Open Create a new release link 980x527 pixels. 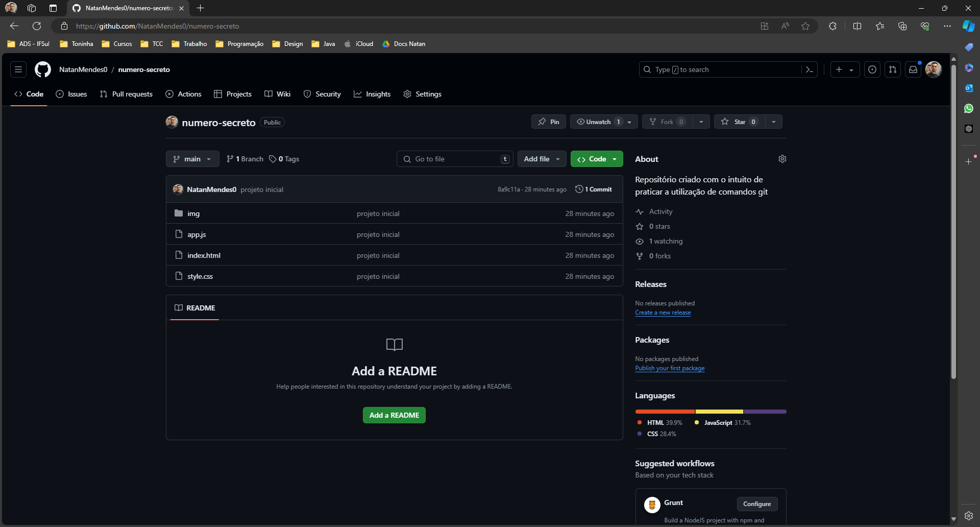[663, 313]
